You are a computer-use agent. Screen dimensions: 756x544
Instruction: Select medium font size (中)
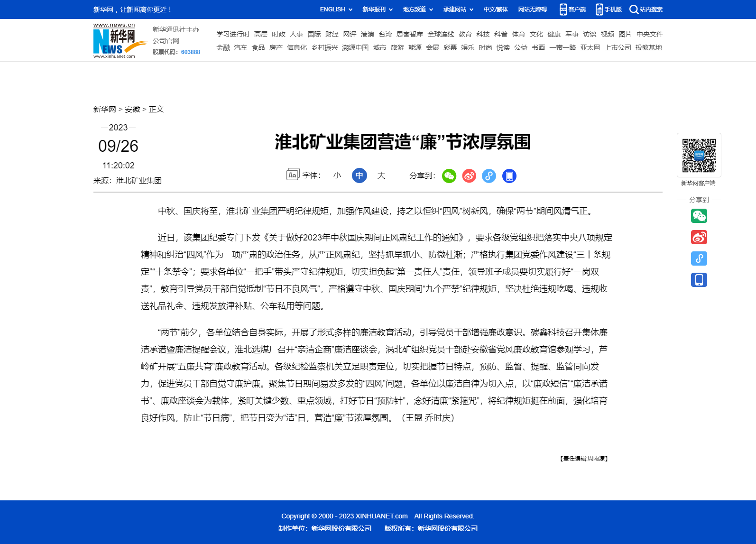(x=359, y=175)
